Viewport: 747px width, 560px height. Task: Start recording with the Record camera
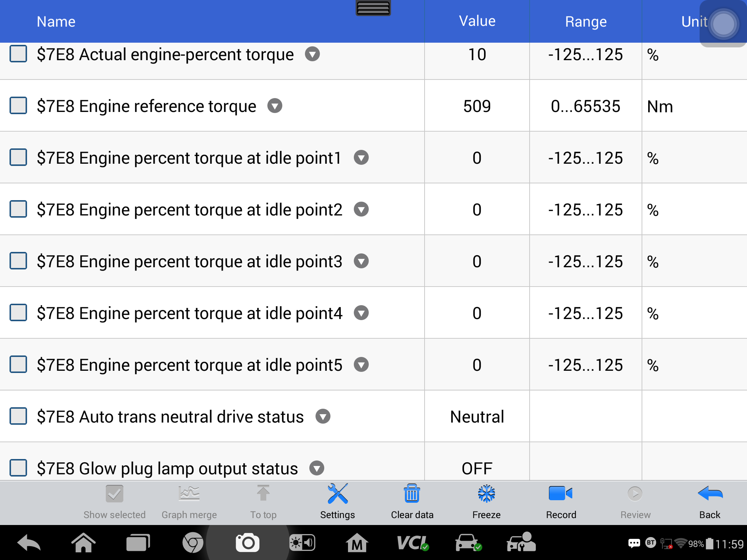pos(561,501)
